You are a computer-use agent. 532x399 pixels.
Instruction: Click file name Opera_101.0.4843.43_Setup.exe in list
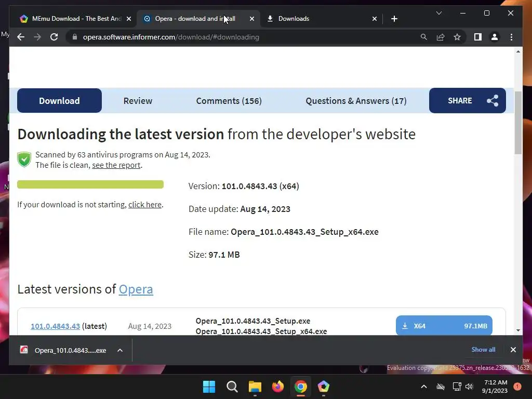[x=253, y=321]
